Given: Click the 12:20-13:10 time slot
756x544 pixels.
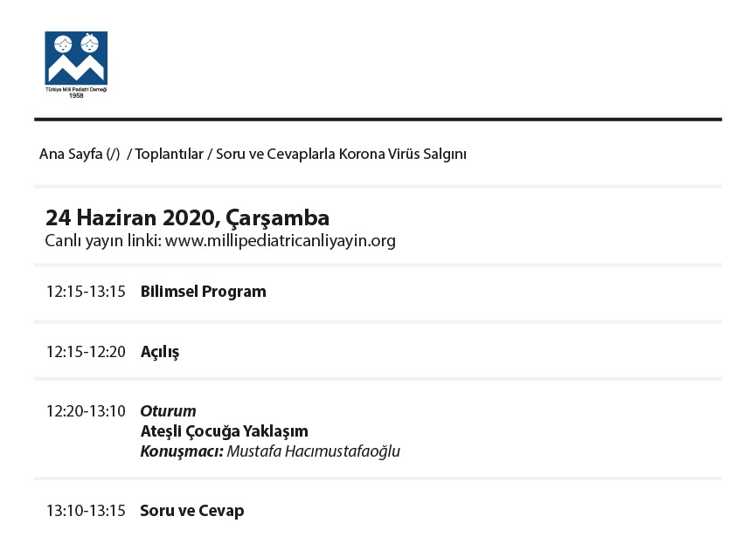Looking at the screenshot, I should (86, 411).
